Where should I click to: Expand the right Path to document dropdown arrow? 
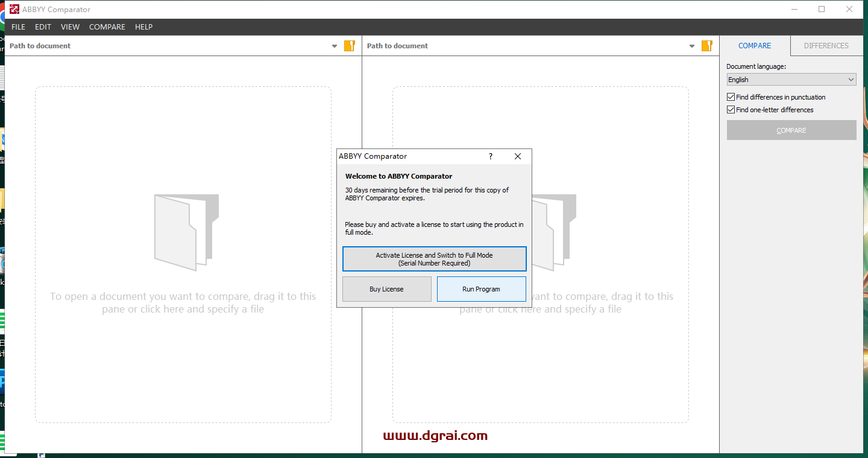tap(692, 46)
